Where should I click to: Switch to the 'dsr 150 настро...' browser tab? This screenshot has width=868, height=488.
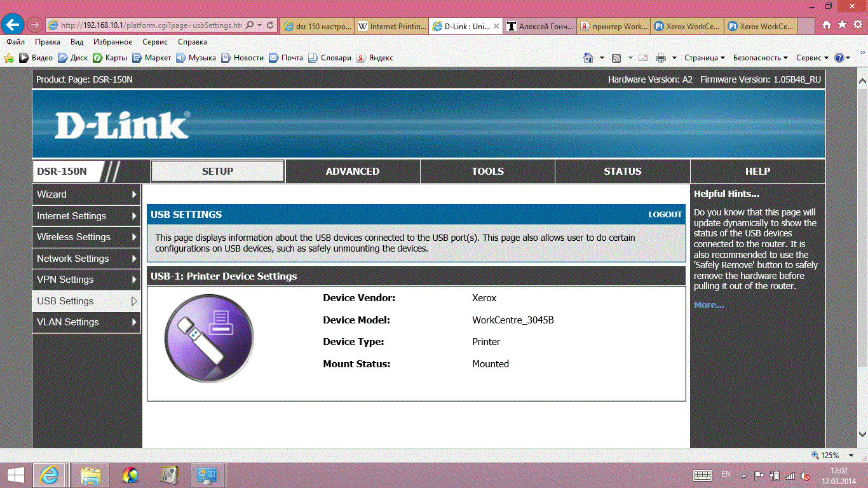click(x=316, y=26)
